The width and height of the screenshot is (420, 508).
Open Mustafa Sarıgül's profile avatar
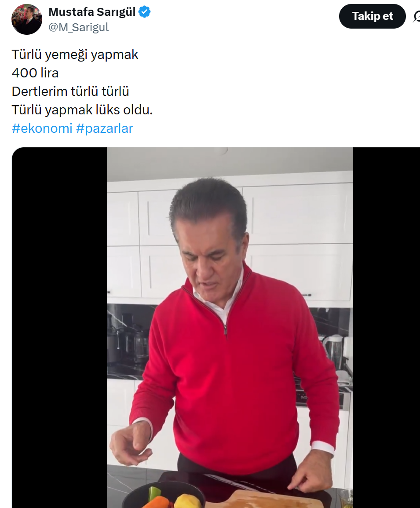pos(26,19)
